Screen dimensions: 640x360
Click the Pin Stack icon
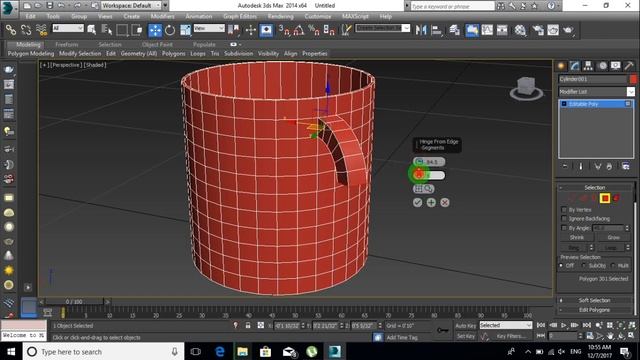[x=565, y=166]
